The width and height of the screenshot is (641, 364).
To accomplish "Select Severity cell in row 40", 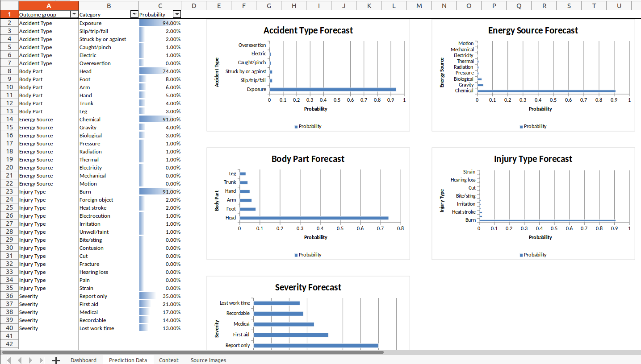I will coord(49,328).
